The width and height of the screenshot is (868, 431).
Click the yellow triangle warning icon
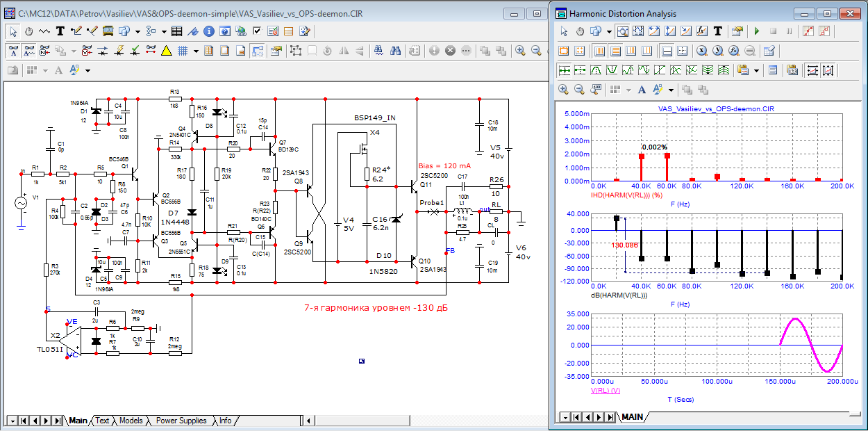(x=167, y=51)
